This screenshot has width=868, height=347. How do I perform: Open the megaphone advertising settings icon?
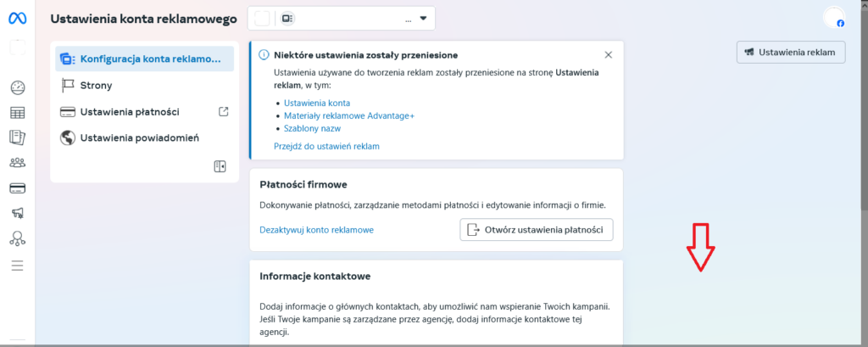(18, 214)
